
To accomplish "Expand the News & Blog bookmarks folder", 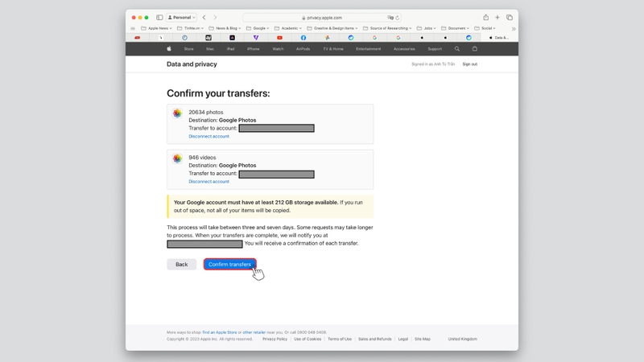I will (225, 28).
